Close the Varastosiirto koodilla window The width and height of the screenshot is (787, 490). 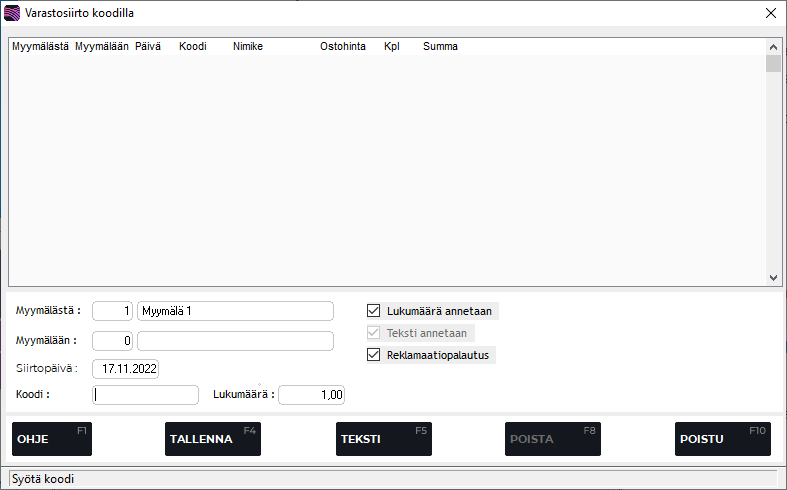(770, 13)
